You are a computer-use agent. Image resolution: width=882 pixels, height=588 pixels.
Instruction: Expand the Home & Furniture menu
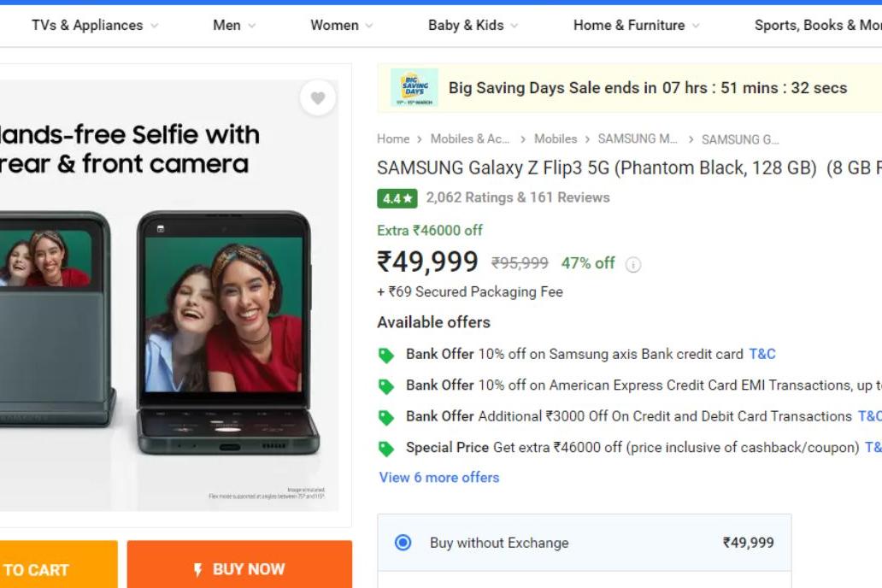pos(636,26)
